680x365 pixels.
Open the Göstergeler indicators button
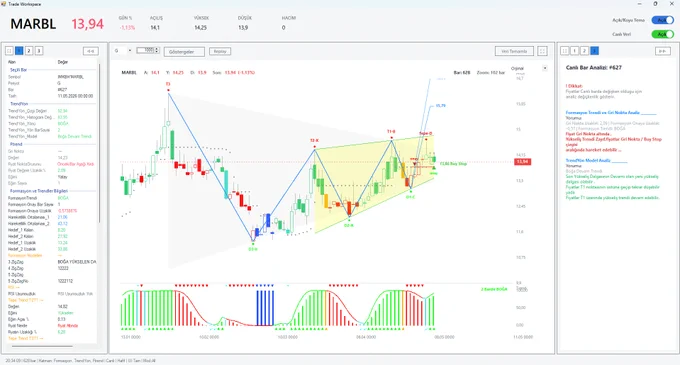[184, 52]
